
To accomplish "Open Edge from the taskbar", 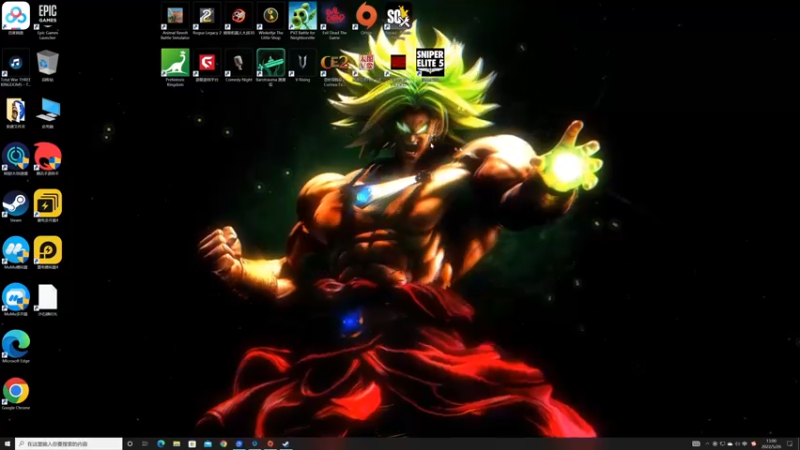I will point(161,444).
